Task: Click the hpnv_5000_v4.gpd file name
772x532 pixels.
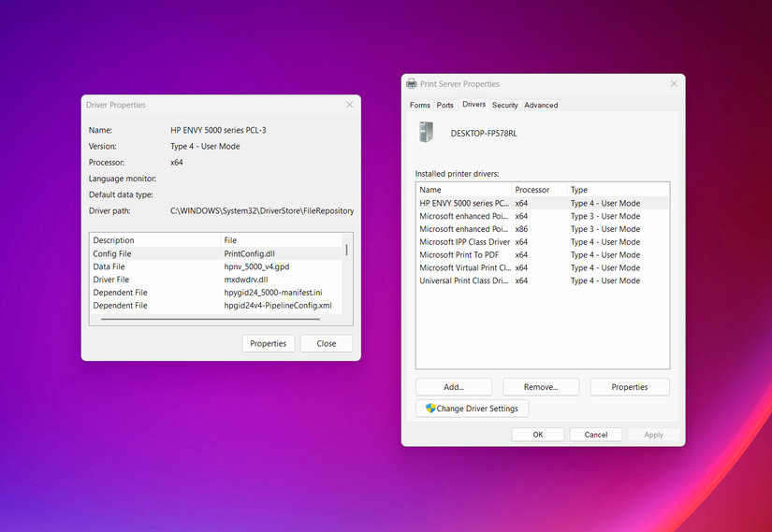Action: [x=256, y=266]
